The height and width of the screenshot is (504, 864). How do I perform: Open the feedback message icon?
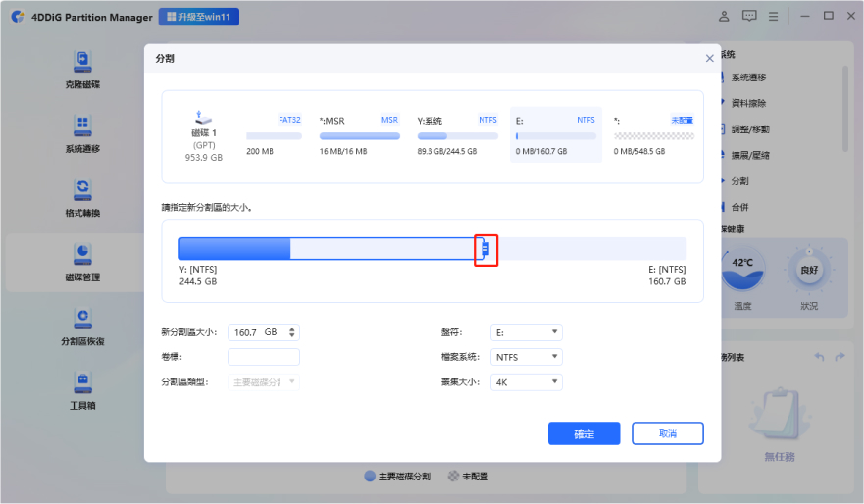[749, 17]
